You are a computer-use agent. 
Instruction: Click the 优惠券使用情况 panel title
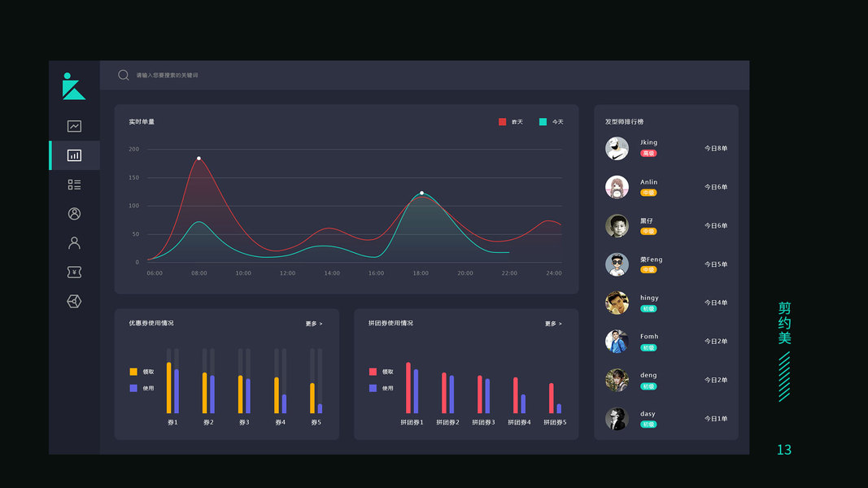pos(151,323)
